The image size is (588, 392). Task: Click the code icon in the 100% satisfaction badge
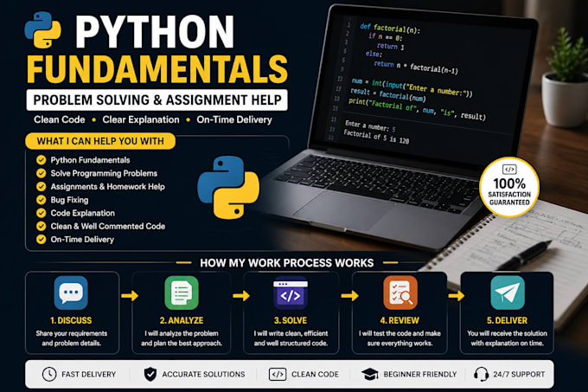(x=509, y=170)
